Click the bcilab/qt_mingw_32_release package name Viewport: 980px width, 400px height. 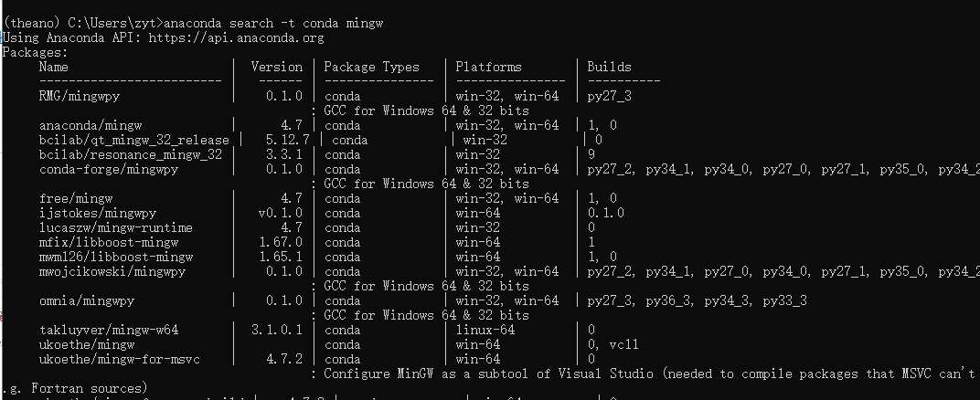(x=134, y=140)
